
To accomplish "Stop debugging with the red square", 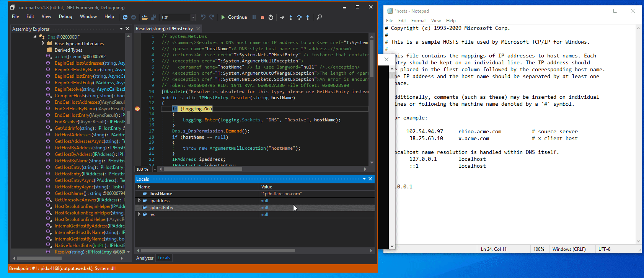I will click(262, 17).
